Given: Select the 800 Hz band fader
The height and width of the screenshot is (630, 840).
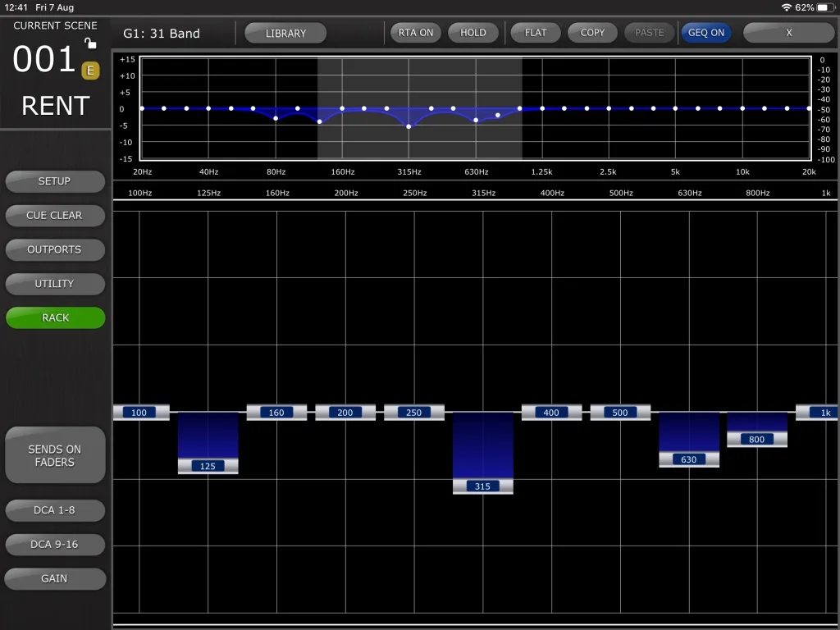Looking at the screenshot, I should (757, 440).
